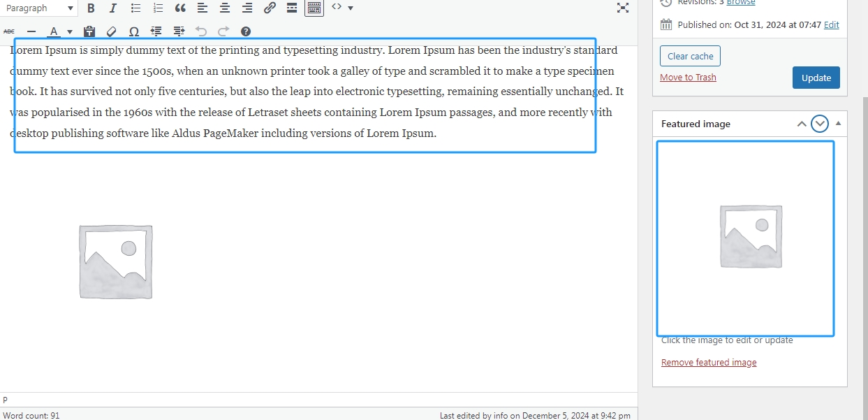Apply blockquote formatting
This screenshot has height=420, width=868.
180,8
